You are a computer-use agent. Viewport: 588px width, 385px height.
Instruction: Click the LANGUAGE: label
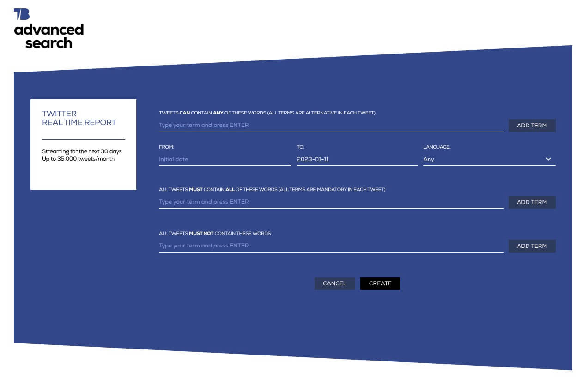click(436, 147)
